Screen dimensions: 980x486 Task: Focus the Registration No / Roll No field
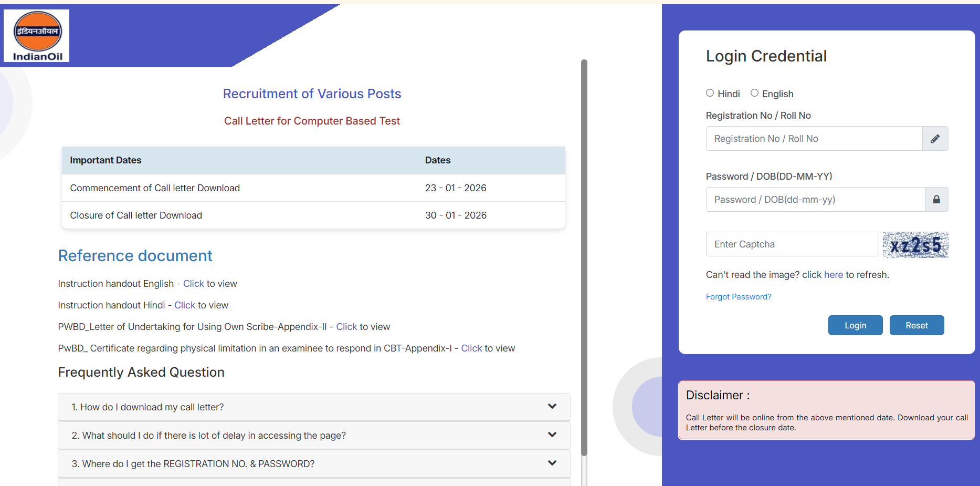coord(814,139)
